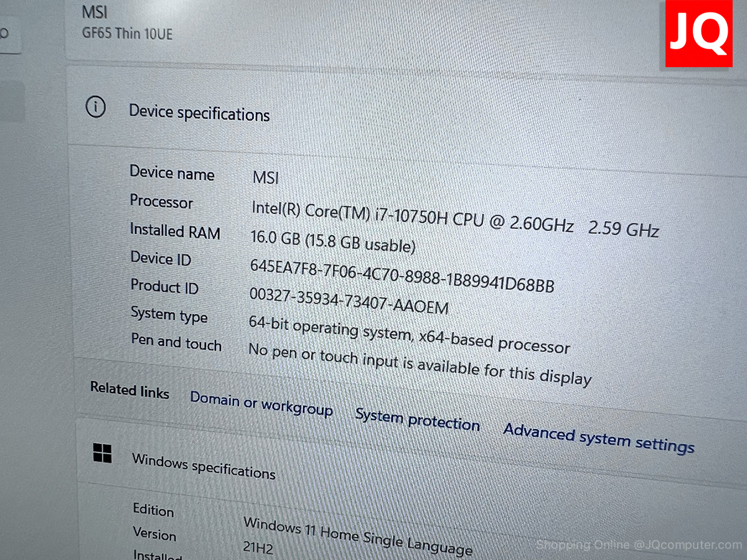Open Advanced system settings link
This screenshot has width=747, height=560.
click(599, 439)
